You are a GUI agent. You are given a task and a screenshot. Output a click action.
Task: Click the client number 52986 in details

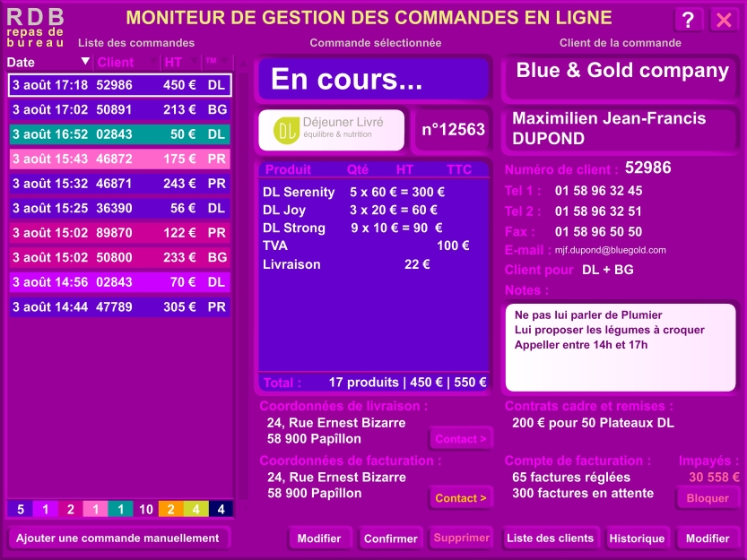pos(647,168)
